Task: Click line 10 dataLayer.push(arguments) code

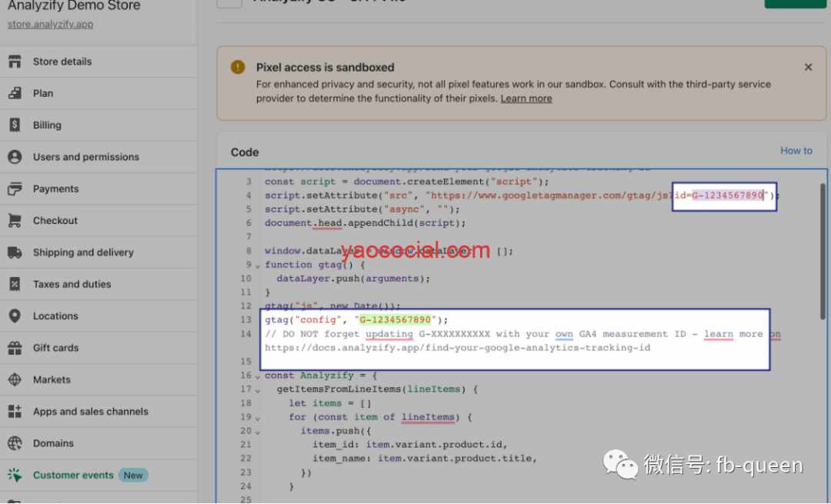Action: pos(353,279)
